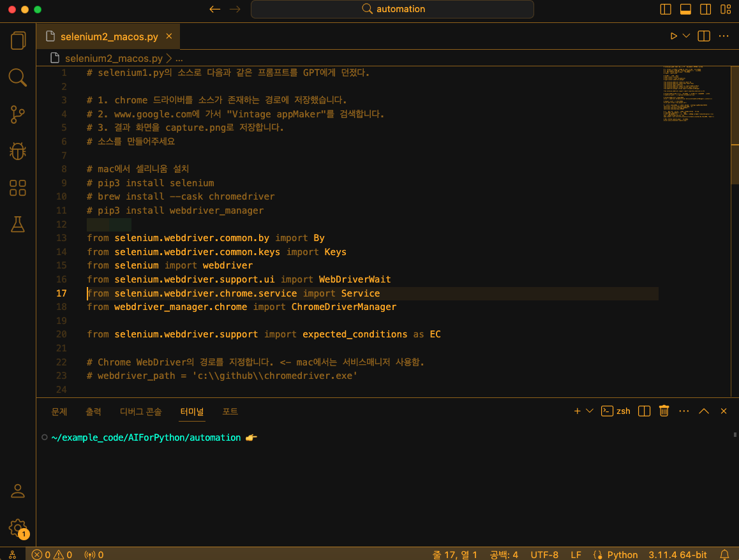Viewport: 739px width, 560px height.
Task: Maximize the panel with up chevron
Action: (x=704, y=411)
